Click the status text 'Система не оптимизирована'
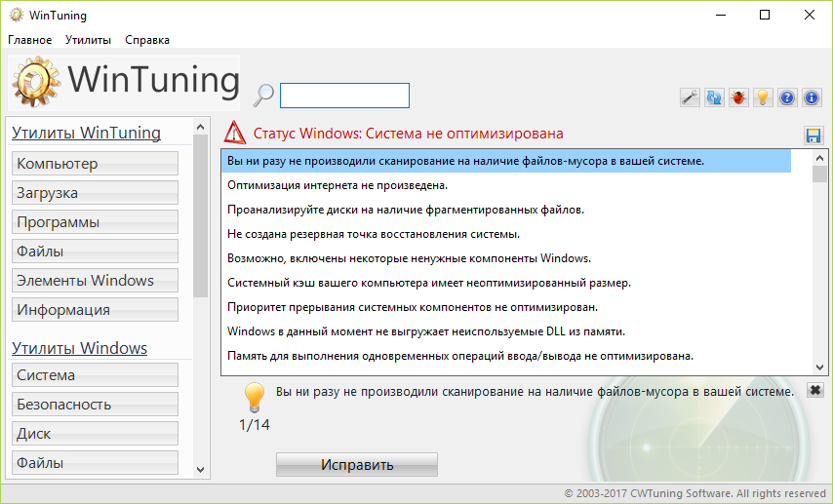Image resolution: width=833 pixels, height=504 pixels. coord(464,134)
